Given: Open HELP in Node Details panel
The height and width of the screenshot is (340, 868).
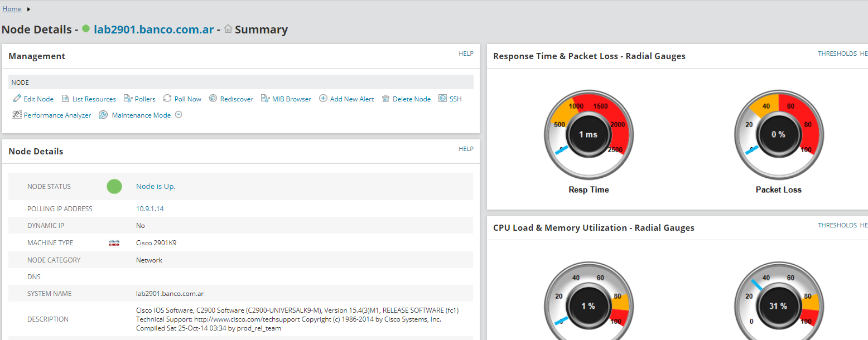Looking at the screenshot, I should (x=466, y=149).
